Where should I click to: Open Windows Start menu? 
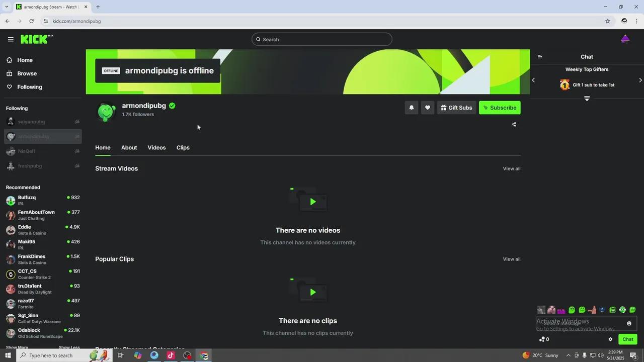coord(8,355)
